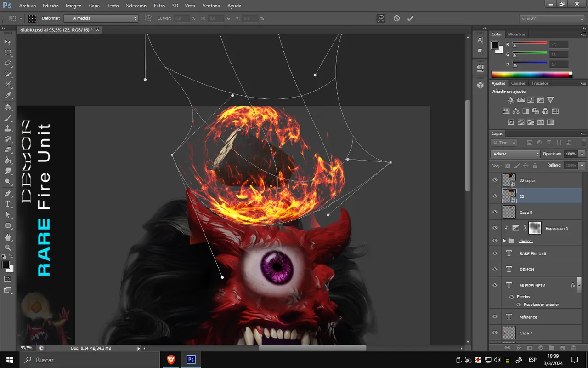
Task: Select the Rectangular Marquee tool
Action: point(8,53)
